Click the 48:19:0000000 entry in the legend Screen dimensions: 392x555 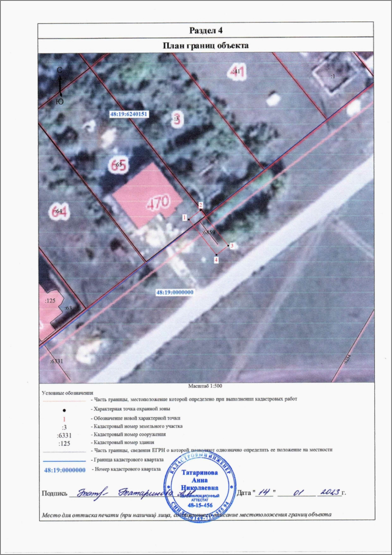[x=64, y=469]
